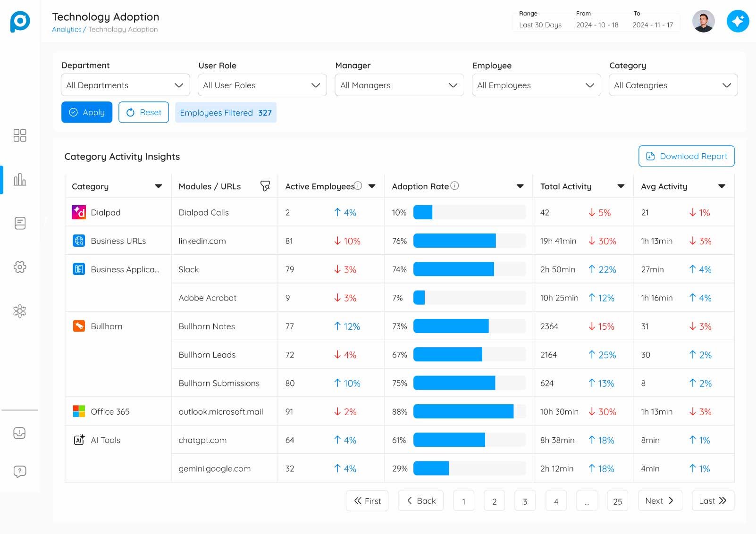Open the reports document sidebar icon

pos(20,223)
